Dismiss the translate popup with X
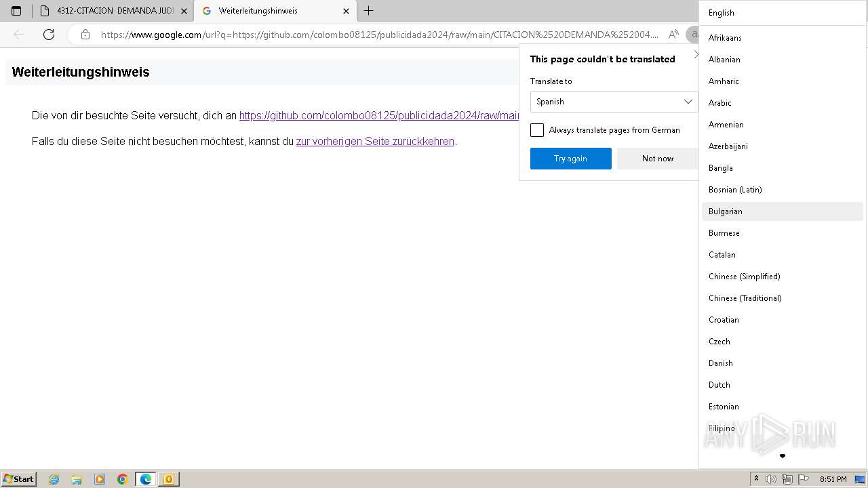The image size is (868, 488). 696,54
